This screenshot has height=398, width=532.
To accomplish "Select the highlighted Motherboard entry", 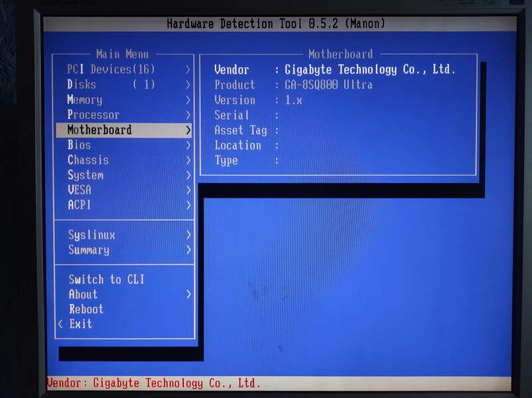I will (x=124, y=130).
